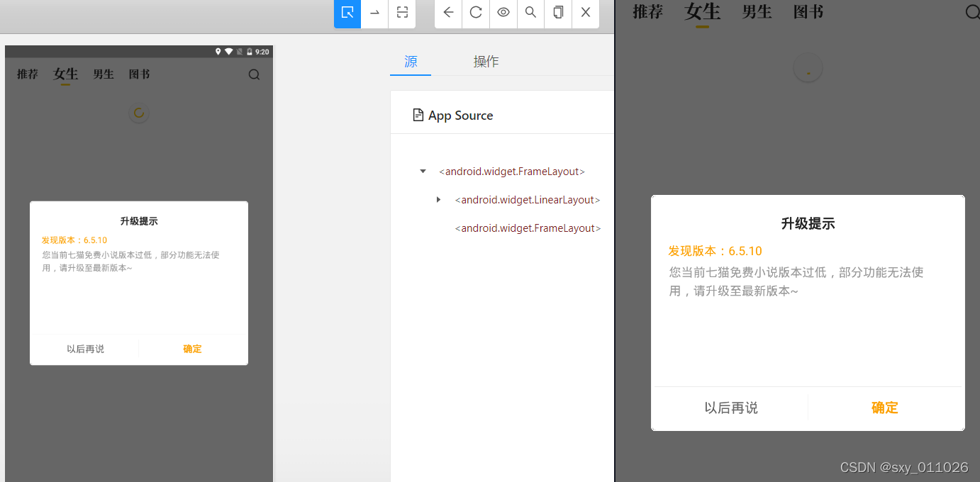This screenshot has height=482, width=980.
Task: Tap 男生 tab in the large phone screen
Action: click(x=757, y=11)
